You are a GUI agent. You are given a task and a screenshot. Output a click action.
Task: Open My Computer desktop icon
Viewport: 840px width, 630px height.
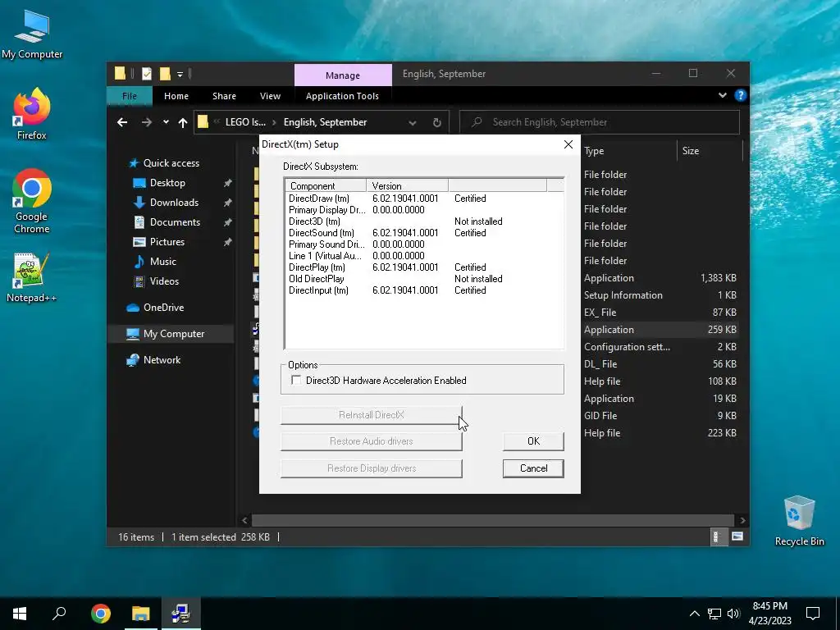coord(32,34)
